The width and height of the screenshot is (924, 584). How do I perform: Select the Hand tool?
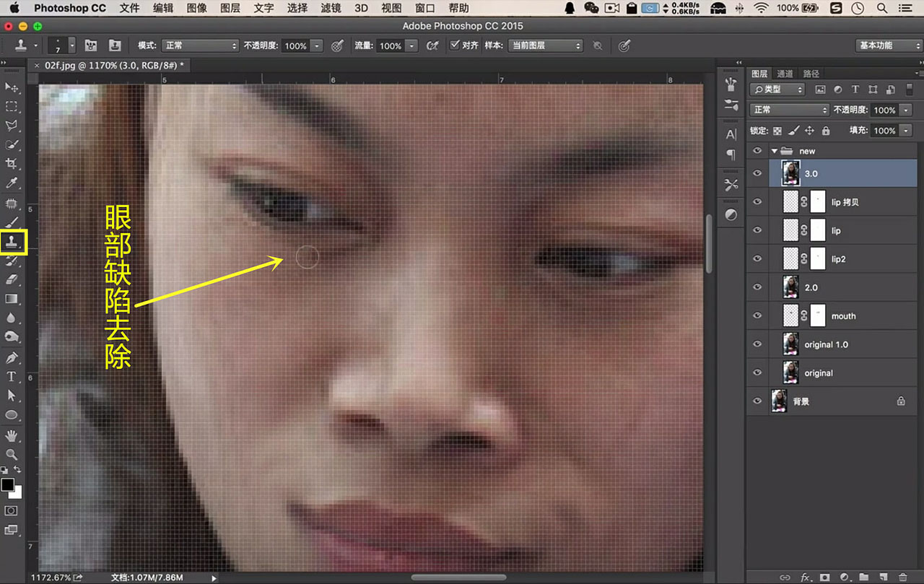[x=12, y=435]
